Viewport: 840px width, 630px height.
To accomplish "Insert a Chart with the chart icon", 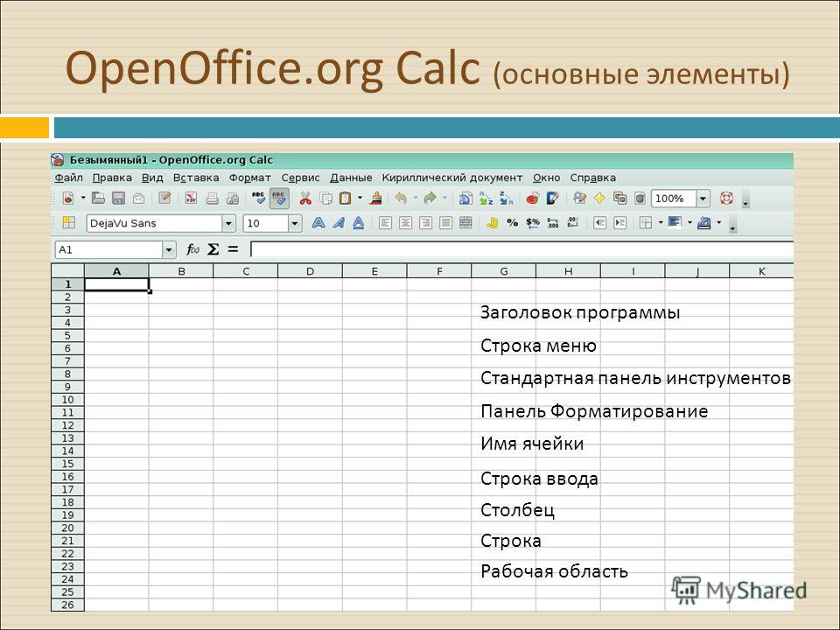I will [x=532, y=199].
